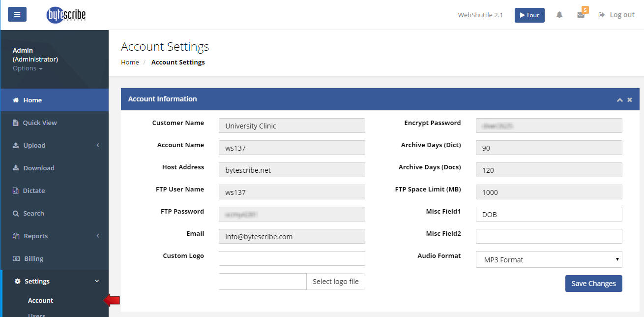This screenshot has height=317, width=644.
Task: Click Select logo file button
Action: point(336,282)
